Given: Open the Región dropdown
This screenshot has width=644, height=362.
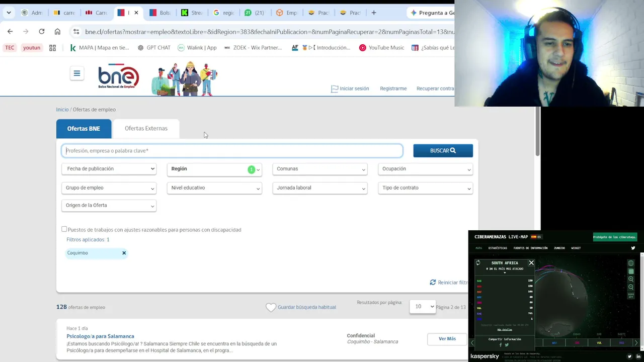Looking at the screenshot, I should pyautogui.click(x=214, y=169).
